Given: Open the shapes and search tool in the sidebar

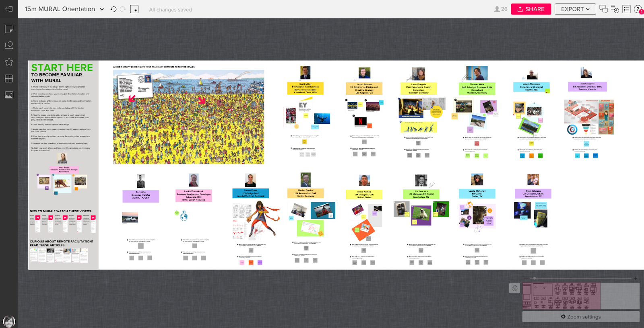Looking at the screenshot, I should tap(9, 45).
